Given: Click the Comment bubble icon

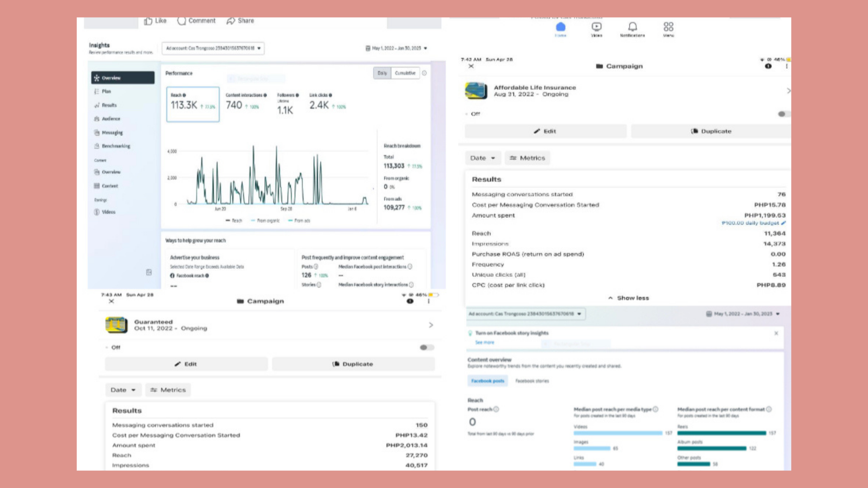Looking at the screenshot, I should click(x=181, y=21).
